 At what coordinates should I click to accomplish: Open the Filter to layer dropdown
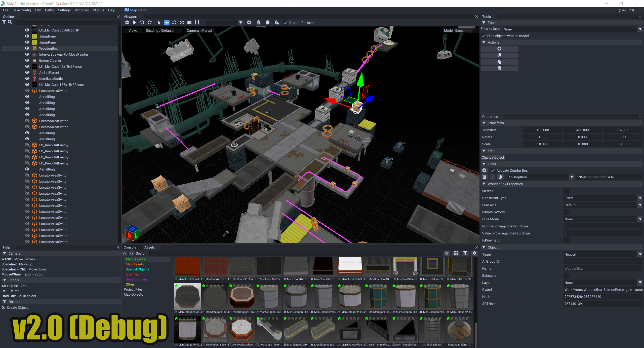click(640, 29)
